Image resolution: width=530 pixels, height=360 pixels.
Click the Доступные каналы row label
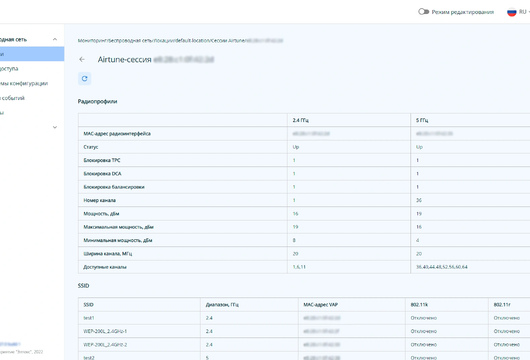click(105, 267)
